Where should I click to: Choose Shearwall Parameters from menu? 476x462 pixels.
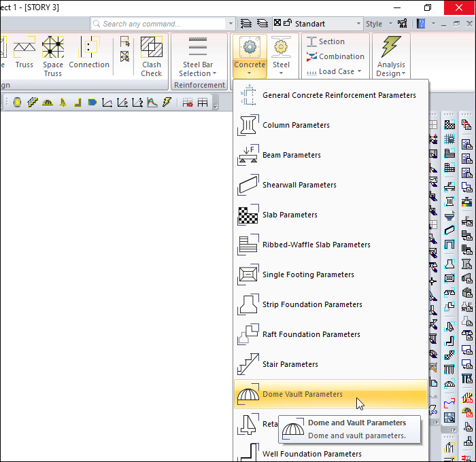299,185
